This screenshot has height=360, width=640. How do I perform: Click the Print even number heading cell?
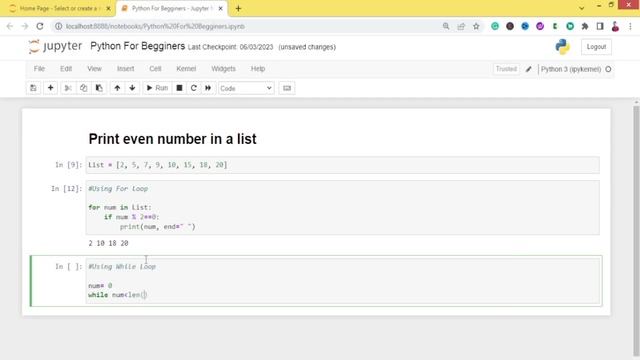point(173,139)
